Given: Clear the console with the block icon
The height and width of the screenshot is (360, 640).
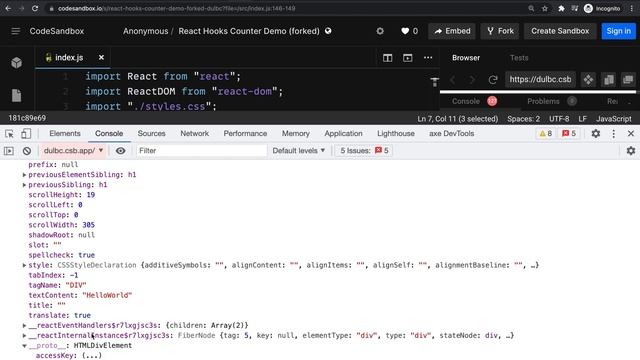Looking at the screenshot, I should (x=27, y=151).
